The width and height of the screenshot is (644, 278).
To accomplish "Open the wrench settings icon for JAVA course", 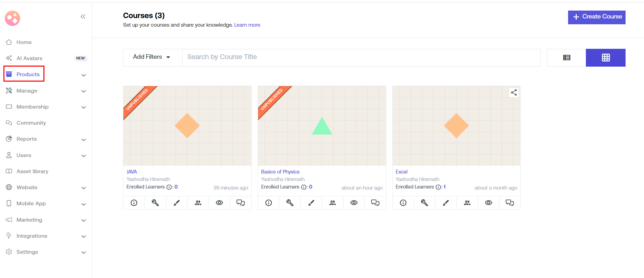I will pyautogui.click(x=155, y=203).
